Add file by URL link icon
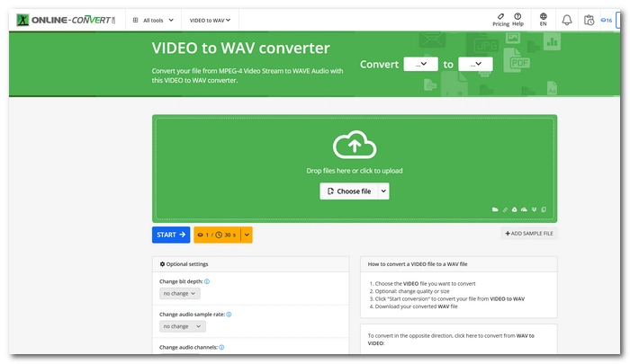Image resolution: width=630 pixels, height=364 pixels. 505,209
